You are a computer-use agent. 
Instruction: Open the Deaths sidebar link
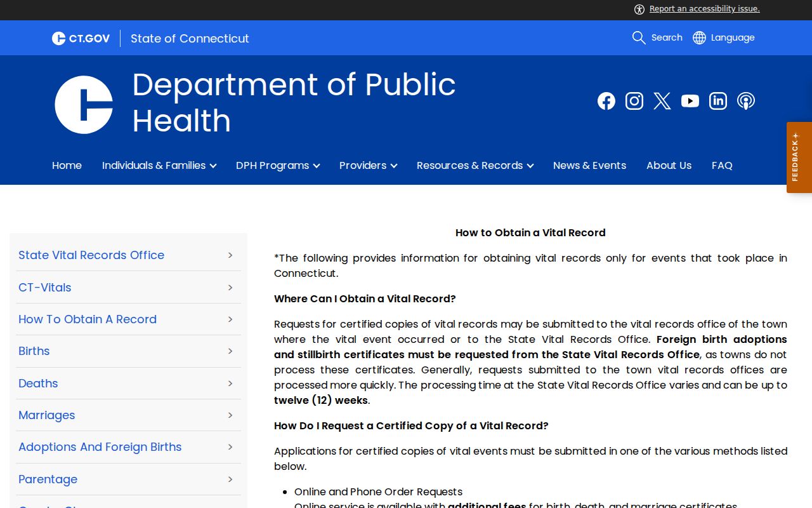38,384
